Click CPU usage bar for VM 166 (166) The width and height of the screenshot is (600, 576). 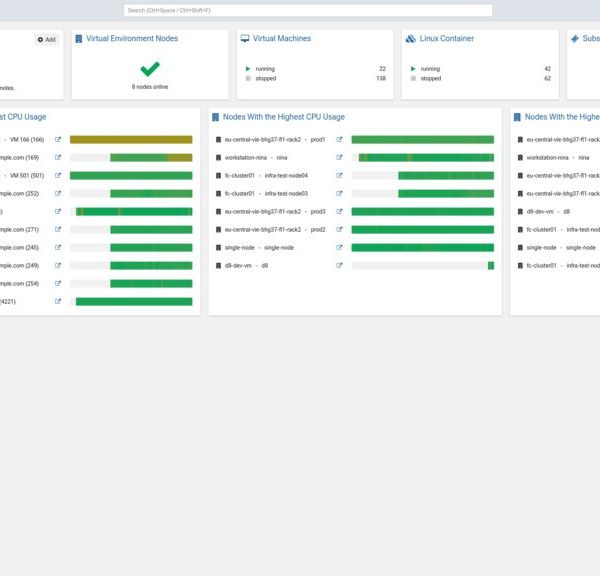[x=131, y=140]
